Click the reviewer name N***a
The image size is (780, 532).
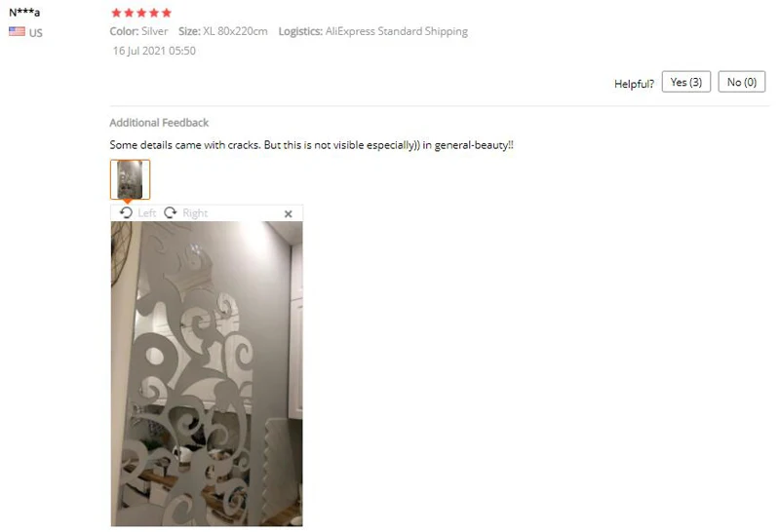pyautogui.click(x=24, y=13)
